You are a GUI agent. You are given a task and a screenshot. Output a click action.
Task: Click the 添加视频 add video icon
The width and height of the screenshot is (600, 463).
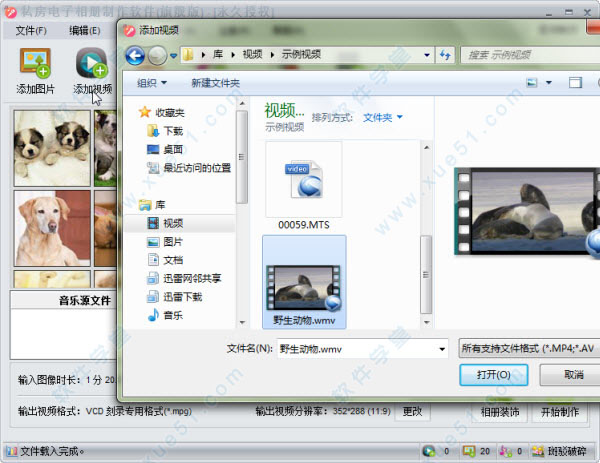pos(92,63)
